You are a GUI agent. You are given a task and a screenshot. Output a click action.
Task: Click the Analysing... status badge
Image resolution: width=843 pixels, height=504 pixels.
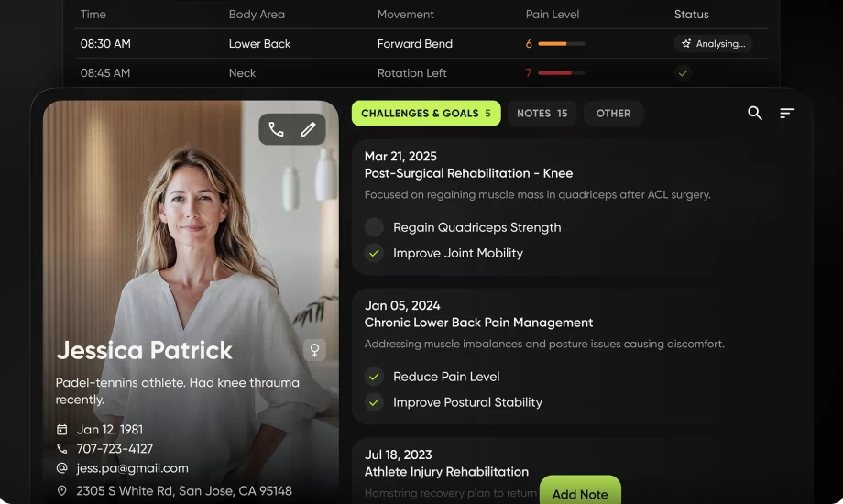pyautogui.click(x=713, y=44)
